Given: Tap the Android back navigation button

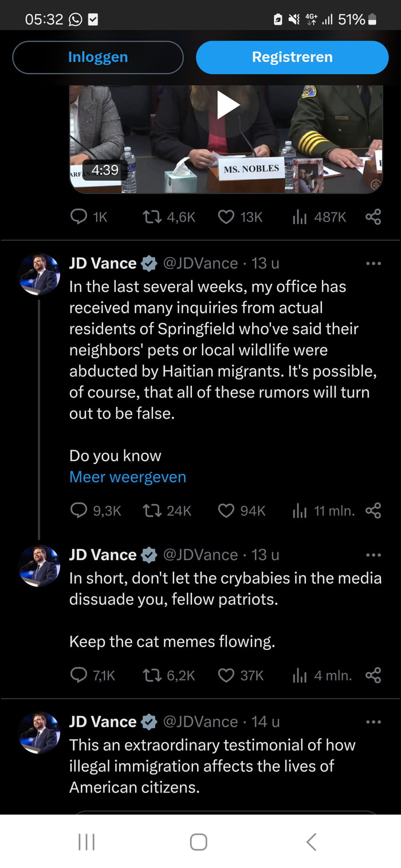Looking at the screenshot, I should [311, 842].
